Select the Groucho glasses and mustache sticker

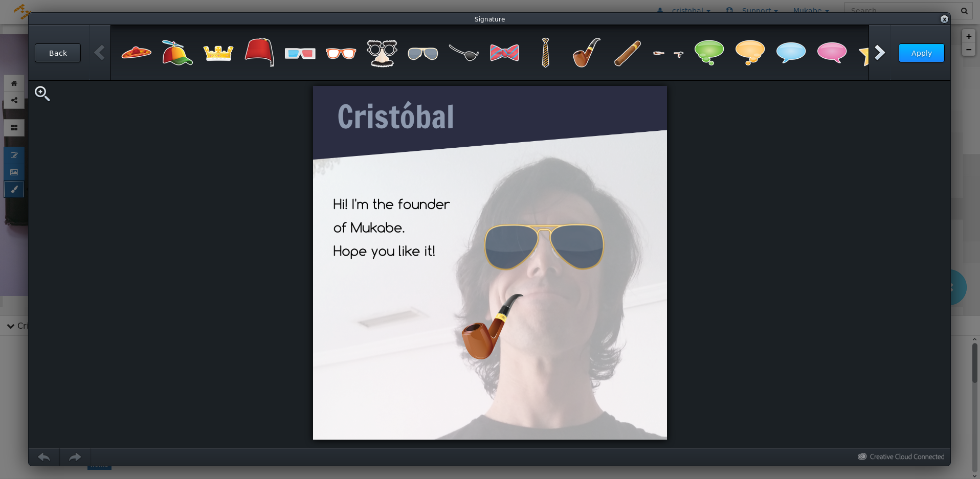pyautogui.click(x=382, y=53)
